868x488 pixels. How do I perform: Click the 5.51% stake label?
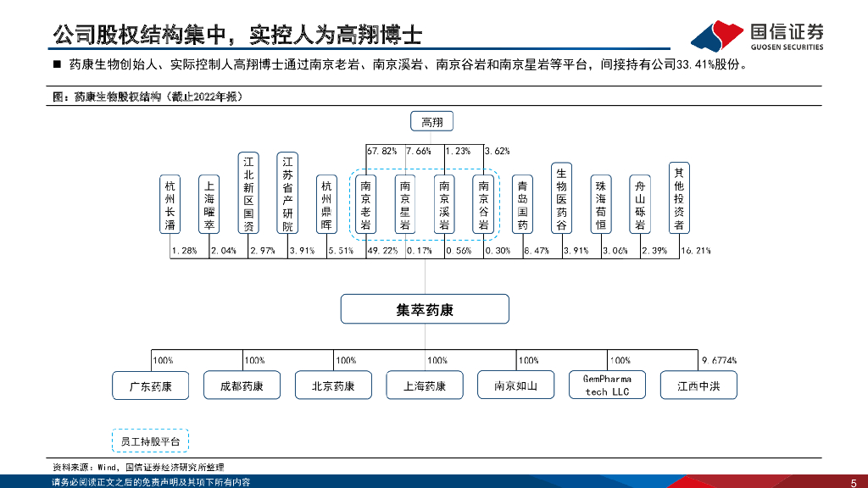coord(341,251)
